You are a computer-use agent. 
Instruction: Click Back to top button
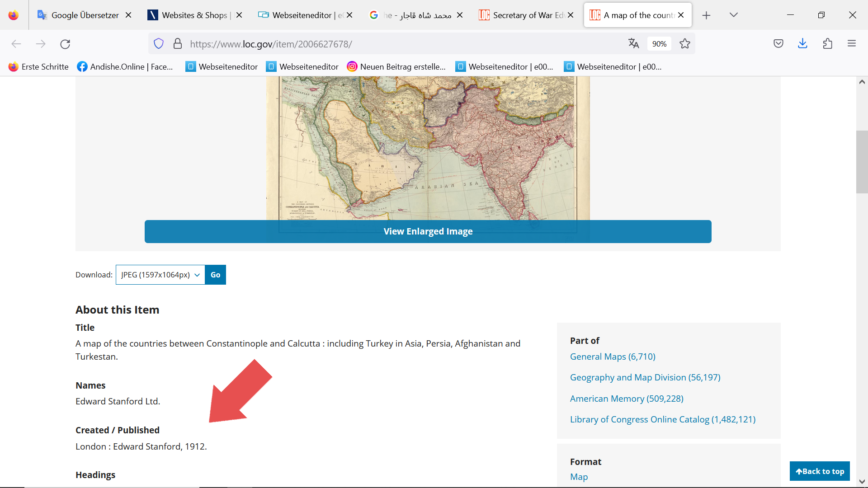pyautogui.click(x=819, y=471)
